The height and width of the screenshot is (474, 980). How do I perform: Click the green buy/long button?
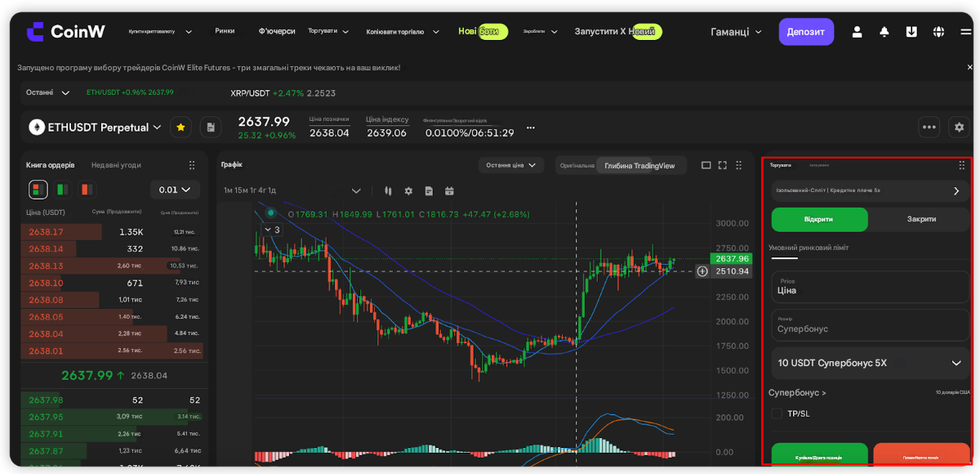(x=819, y=456)
